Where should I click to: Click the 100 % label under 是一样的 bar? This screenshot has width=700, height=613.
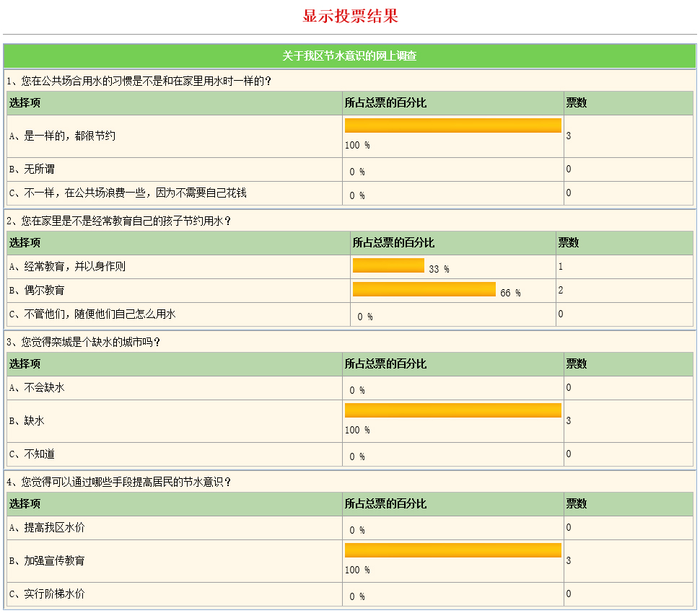357,145
